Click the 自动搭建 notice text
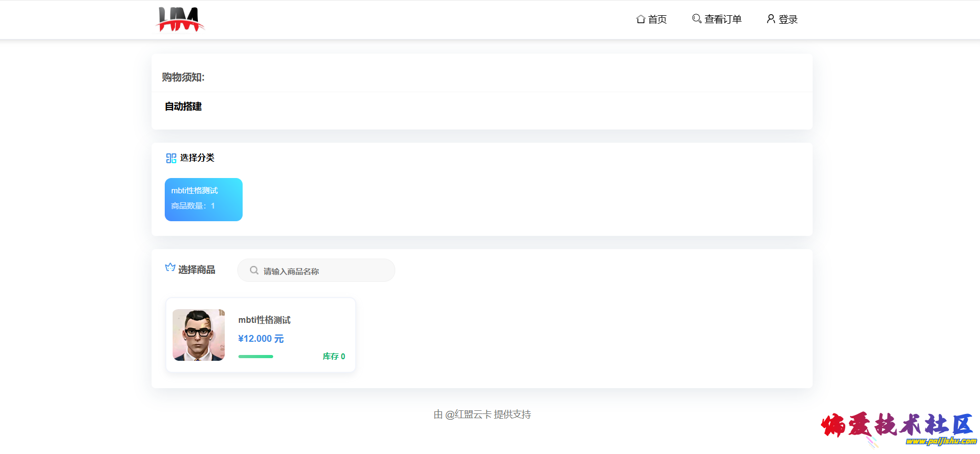980x454 pixels. pos(183,106)
